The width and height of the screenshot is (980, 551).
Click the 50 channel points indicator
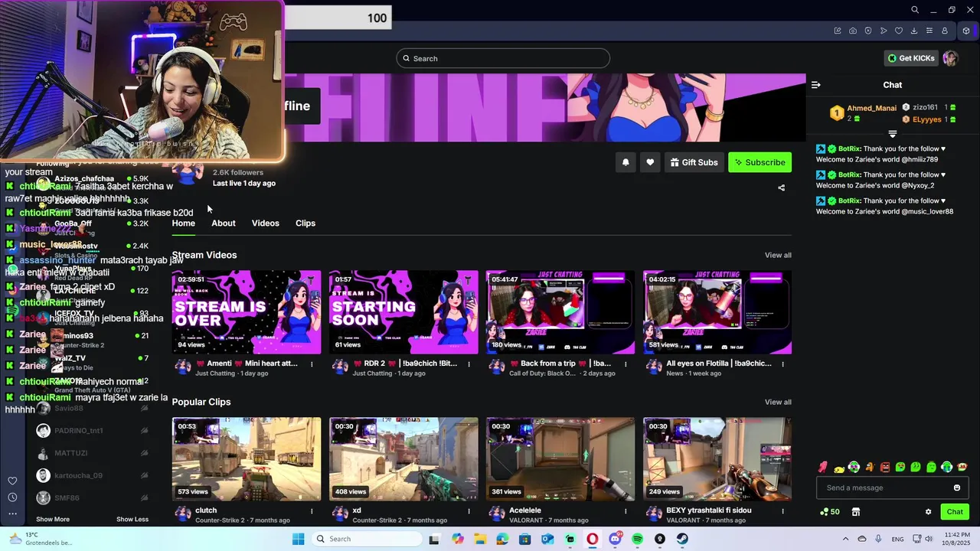click(x=829, y=512)
